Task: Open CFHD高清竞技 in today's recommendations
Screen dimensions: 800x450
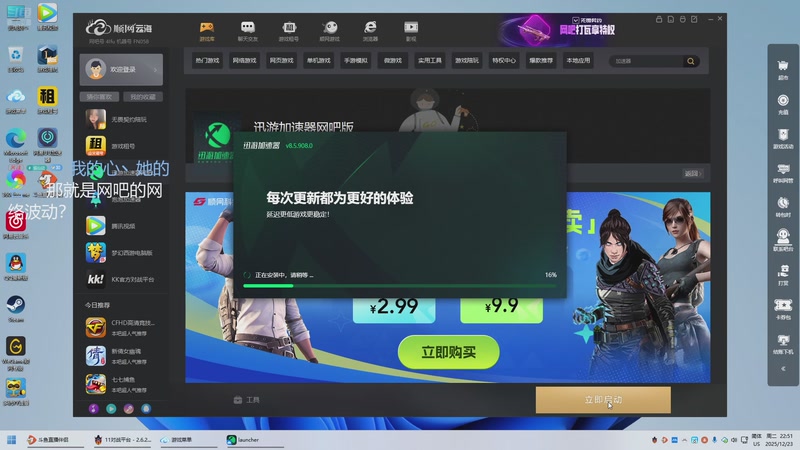Action: tap(122, 328)
